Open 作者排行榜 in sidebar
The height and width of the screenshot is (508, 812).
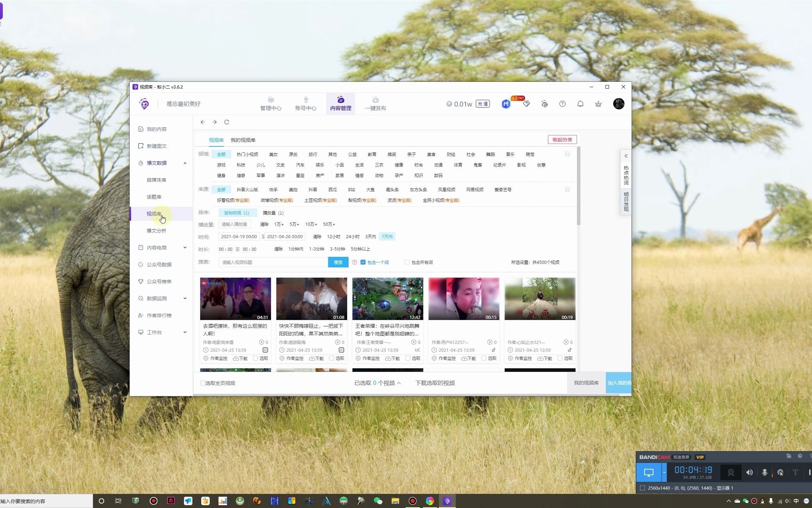pos(159,315)
